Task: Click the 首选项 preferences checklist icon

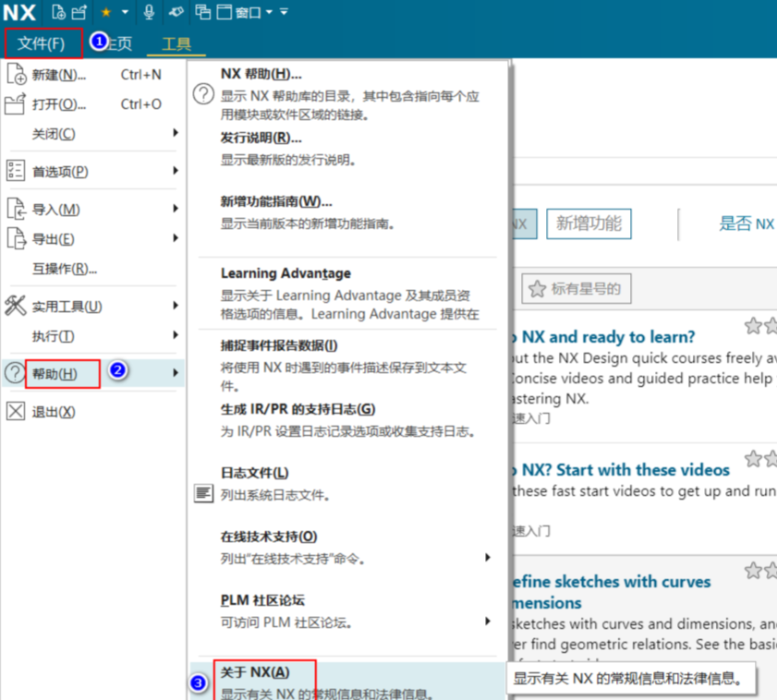Action: (16, 171)
